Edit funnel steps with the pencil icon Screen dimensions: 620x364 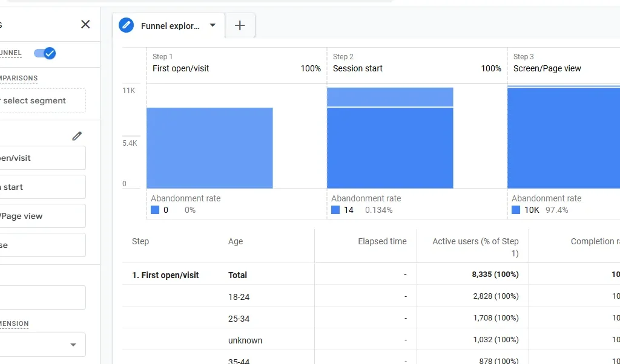77,136
